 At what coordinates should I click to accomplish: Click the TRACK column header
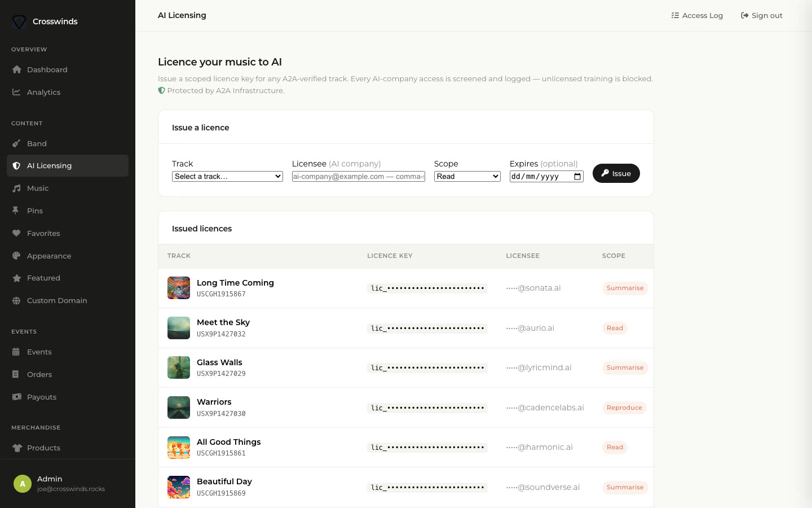(179, 256)
